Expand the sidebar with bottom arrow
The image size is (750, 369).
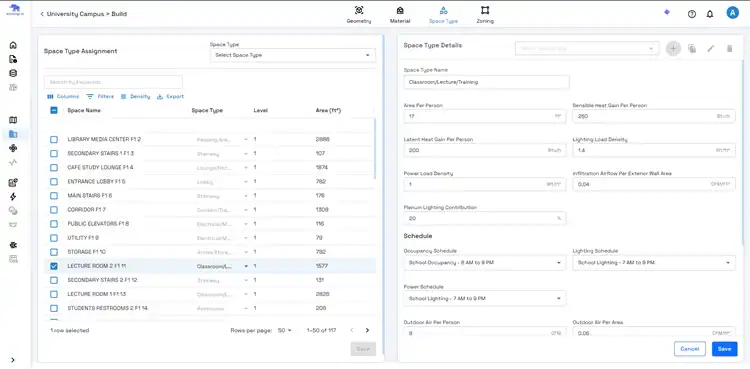coord(13,360)
